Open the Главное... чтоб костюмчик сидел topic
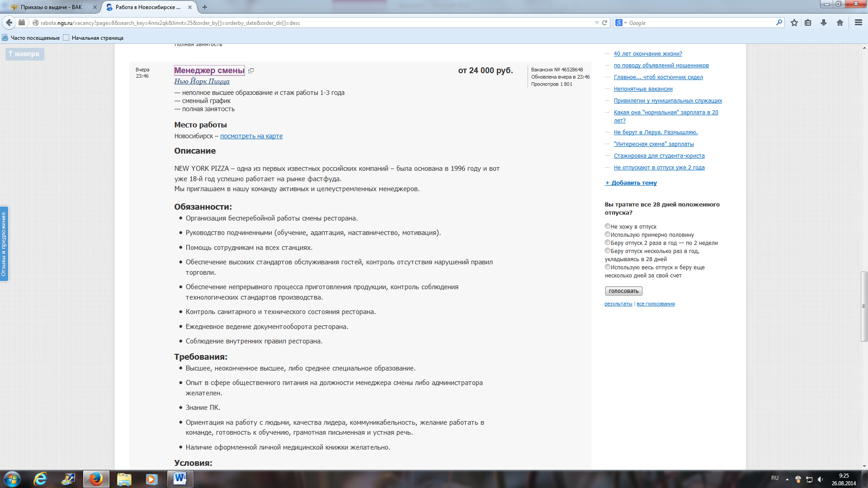868x488 pixels. [x=658, y=77]
